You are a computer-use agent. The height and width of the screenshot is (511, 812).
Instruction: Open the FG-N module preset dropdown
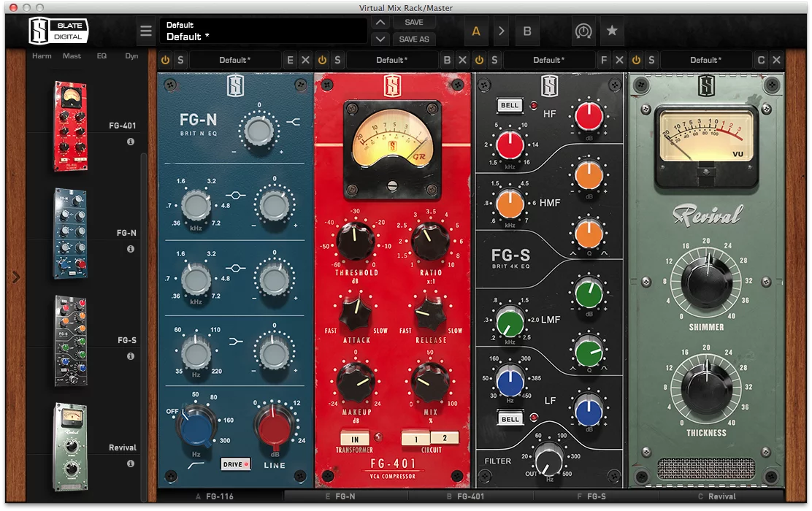click(x=235, y=60)
